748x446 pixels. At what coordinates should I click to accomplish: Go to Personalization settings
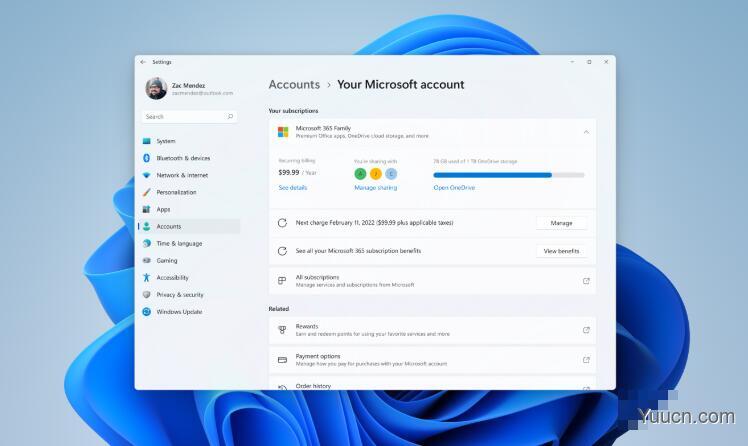click(x=189, y=192)
